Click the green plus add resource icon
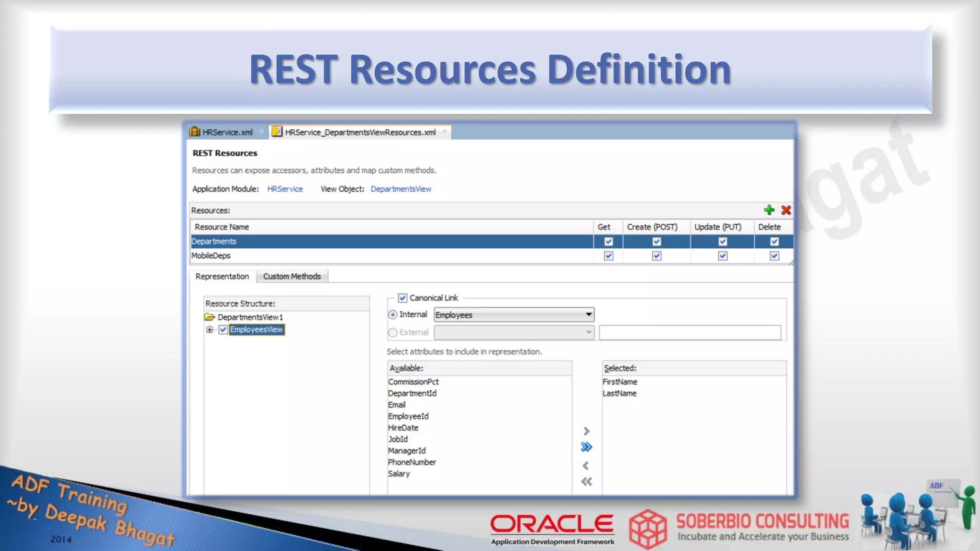This screenshot has height=551, width=980. coord(769,210)
